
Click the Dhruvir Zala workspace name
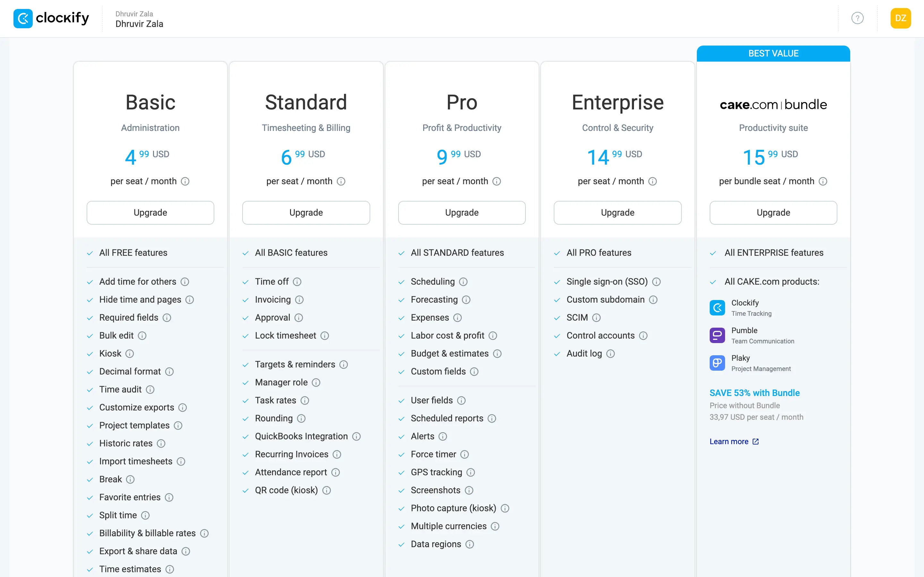[139, 24]
